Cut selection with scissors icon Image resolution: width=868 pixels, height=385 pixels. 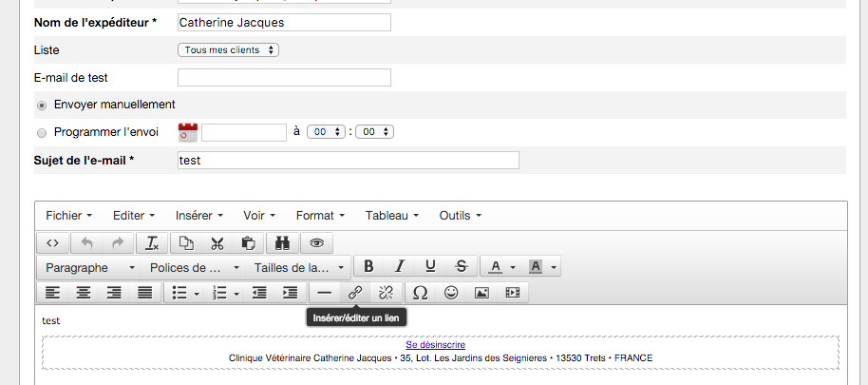click(217, 243)
